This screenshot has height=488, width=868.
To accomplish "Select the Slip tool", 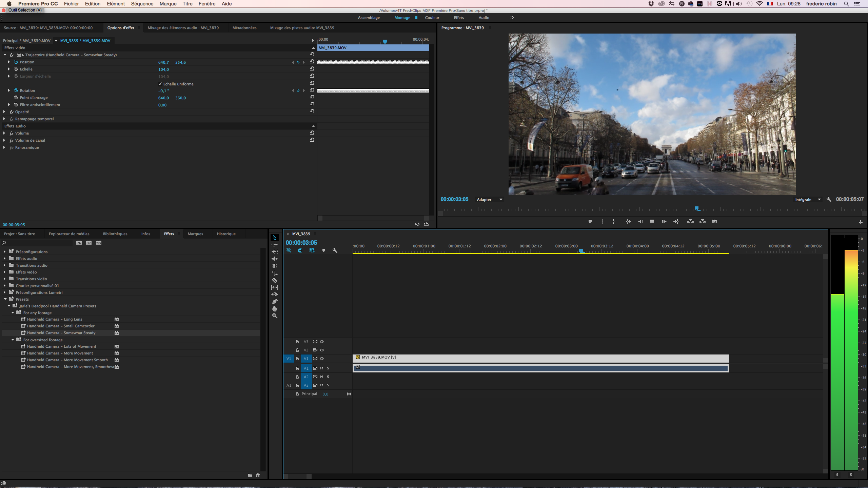I will 275,287.
